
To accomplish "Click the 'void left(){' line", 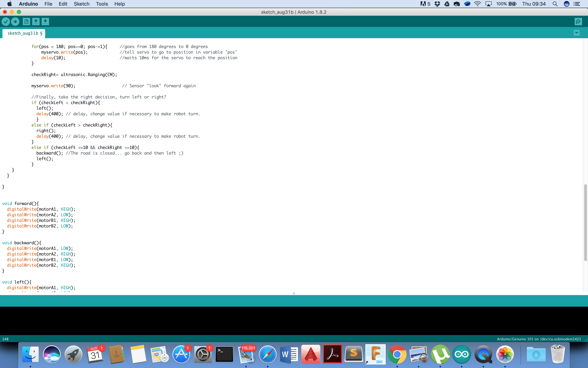I will pyautogui.click(x=17, y=282).
